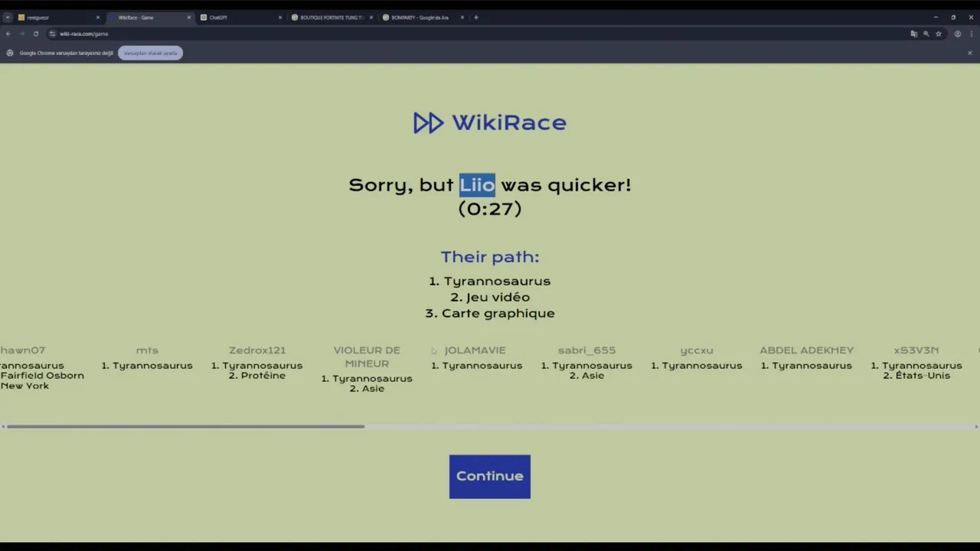Bookmark this page with the star
This screenshot has width=980, height=551.
[x=939, y=34]
